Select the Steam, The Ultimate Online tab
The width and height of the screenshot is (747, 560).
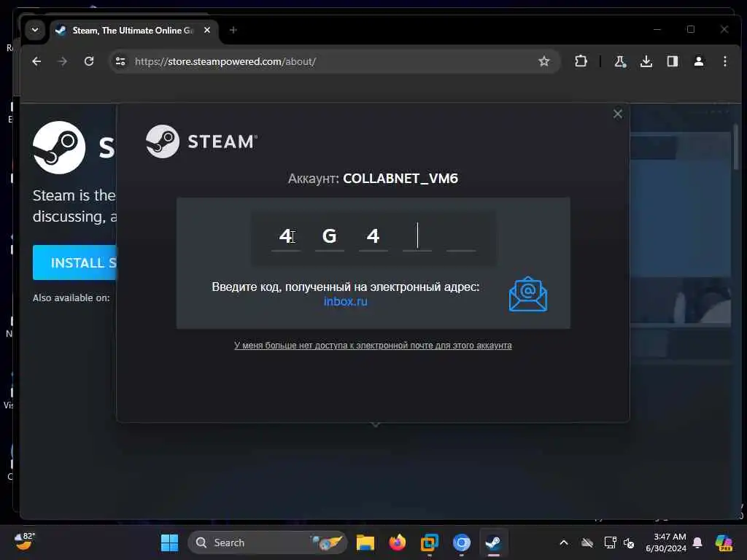tap(133, 31)
